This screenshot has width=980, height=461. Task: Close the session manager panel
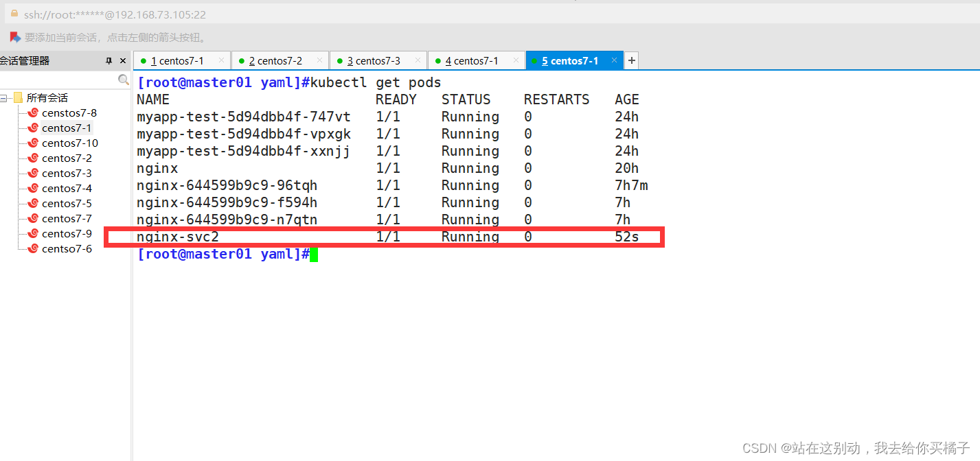[x=123, y=61]
